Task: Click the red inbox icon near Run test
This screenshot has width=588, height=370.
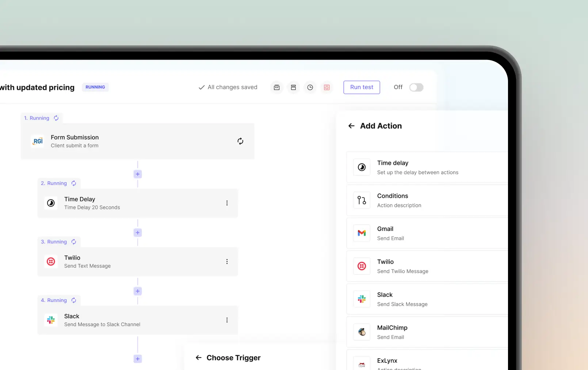Action: pos(327,87)
